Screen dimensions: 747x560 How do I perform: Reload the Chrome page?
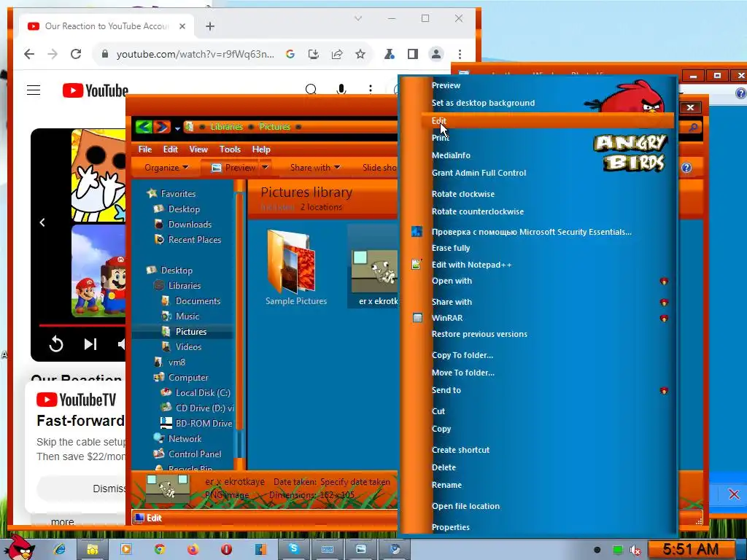click(76, 54)
